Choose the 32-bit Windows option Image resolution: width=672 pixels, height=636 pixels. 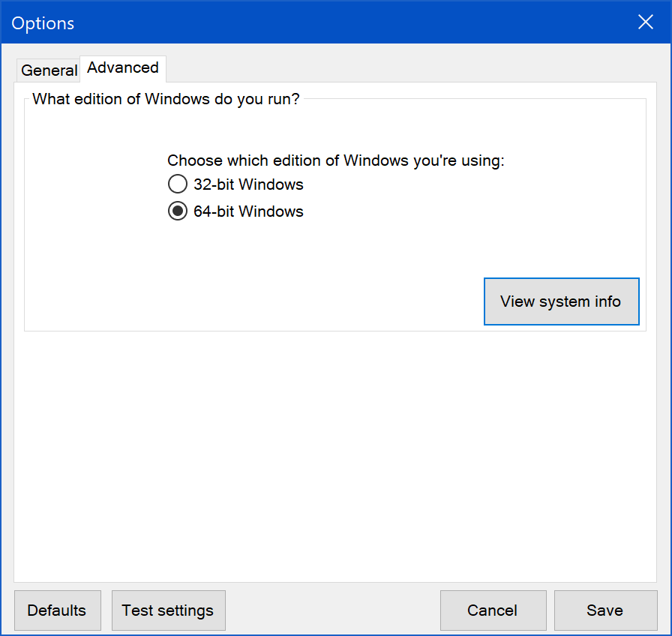pos(235,184)
